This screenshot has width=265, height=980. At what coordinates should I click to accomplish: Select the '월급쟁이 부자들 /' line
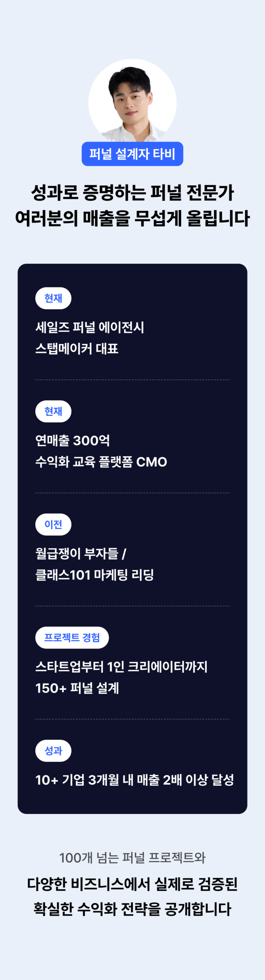81,554
